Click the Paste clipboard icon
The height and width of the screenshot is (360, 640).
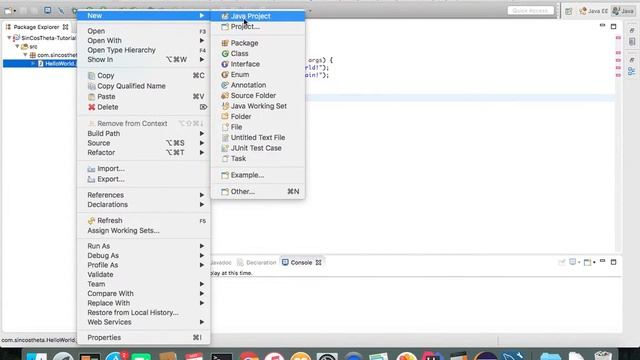point(91,97)
